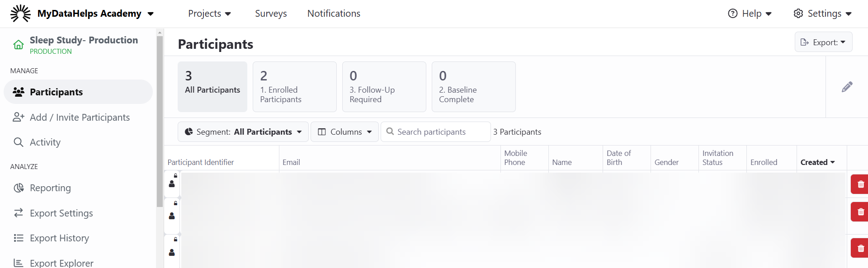Screen dimensions: 868x268
Task: Open the Surveys page
Action: coord(271,14)
